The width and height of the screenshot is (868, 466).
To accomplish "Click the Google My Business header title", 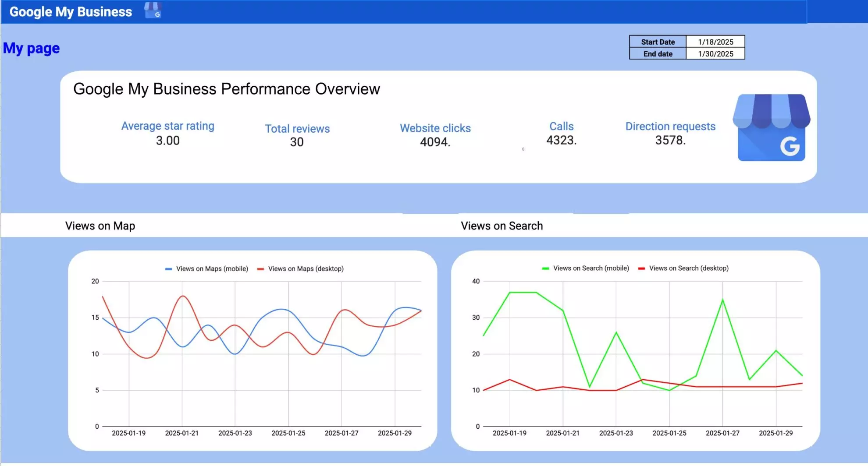I will tap(71, 12).
